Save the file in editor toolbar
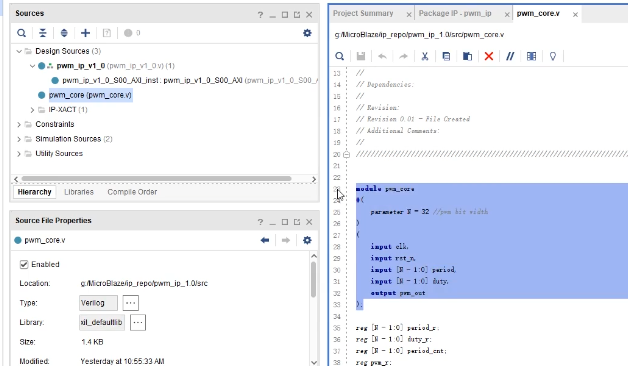The height and width of the screenshot is (366, 628). [x=361, y=56]
